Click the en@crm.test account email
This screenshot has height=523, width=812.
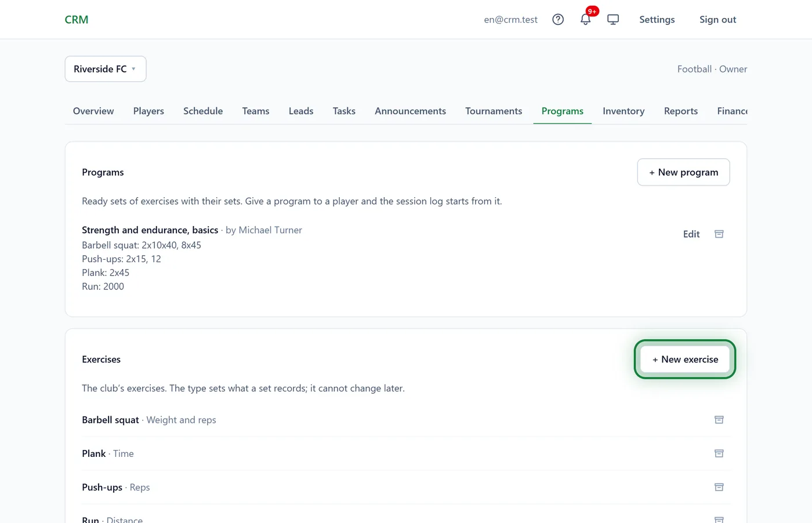(511, 20)
